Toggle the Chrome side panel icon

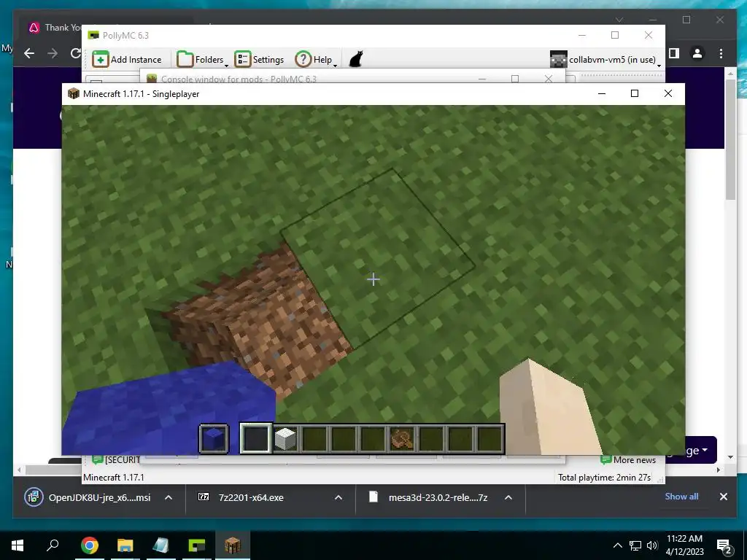click(673, 53)
